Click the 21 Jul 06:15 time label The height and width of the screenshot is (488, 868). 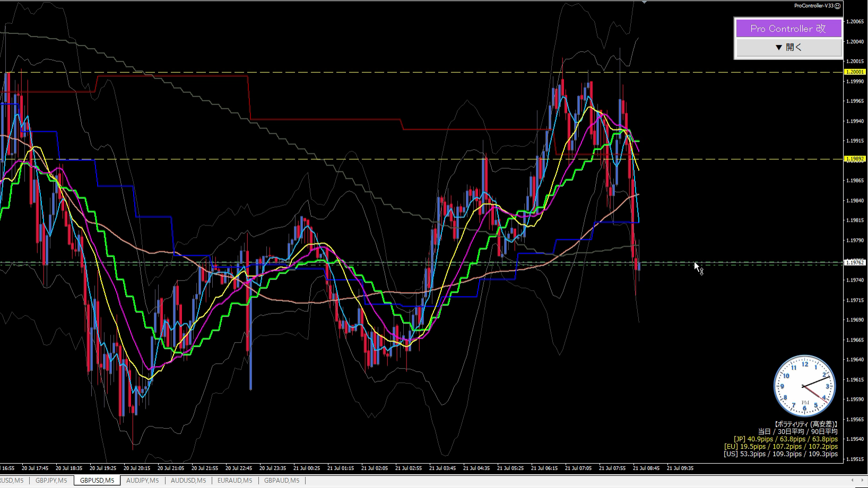click(544, 468)
